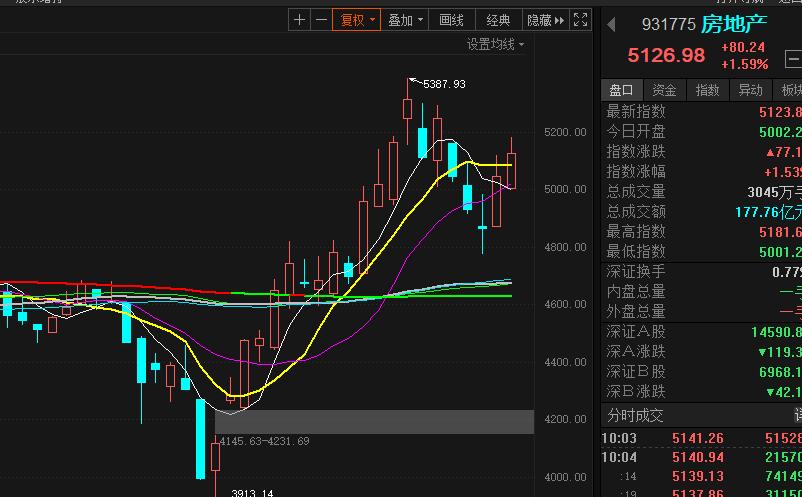Click the gray gap zone 4145.63-4231.69
The image size is (802, 497).
(374, 422)
